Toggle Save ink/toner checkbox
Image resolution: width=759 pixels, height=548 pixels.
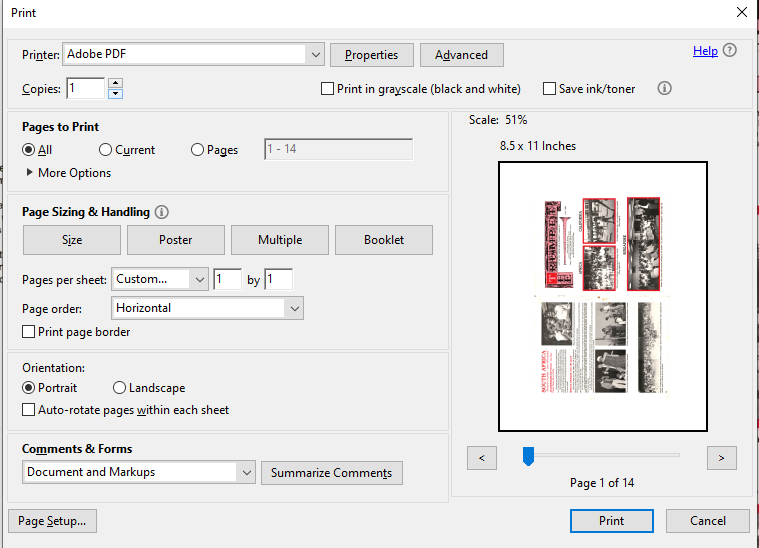click(x=549, y=89)
